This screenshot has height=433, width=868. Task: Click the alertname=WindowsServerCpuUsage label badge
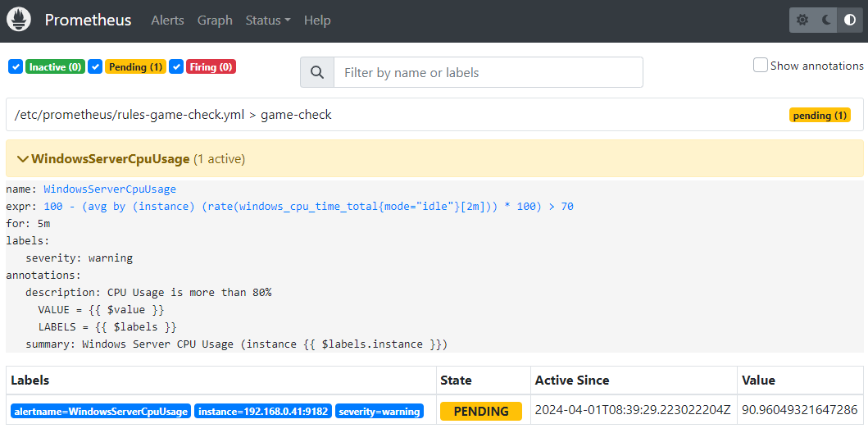101,411
